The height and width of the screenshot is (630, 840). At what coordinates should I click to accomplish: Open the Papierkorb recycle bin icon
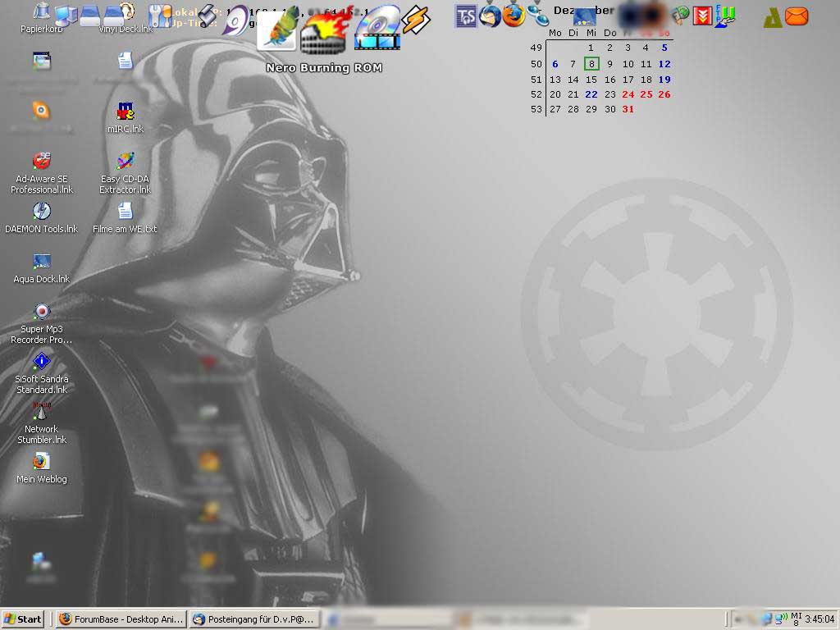tap(41, 16)
